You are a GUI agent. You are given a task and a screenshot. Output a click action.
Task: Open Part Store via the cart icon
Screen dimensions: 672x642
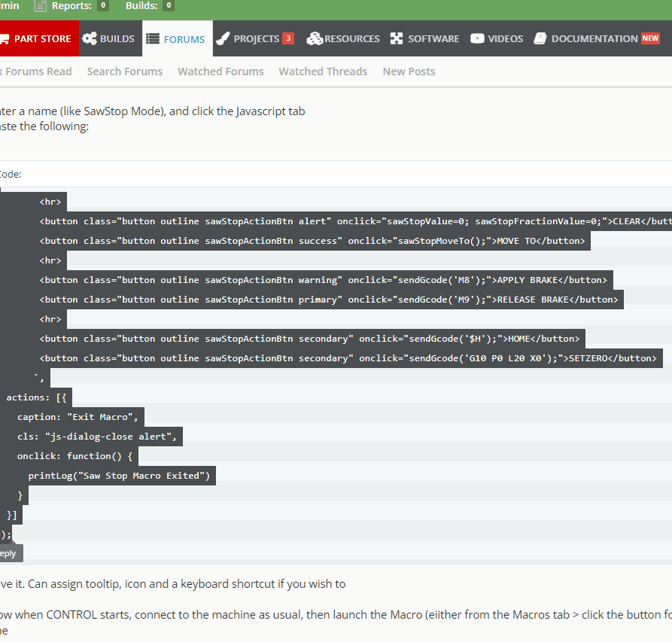pyautogui.click(x=3, y=38)
